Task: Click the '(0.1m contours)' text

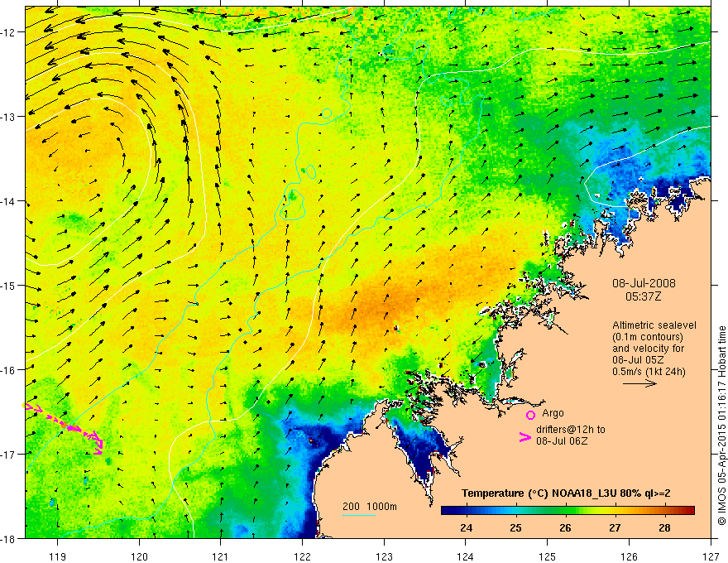Action: (648, 337)
